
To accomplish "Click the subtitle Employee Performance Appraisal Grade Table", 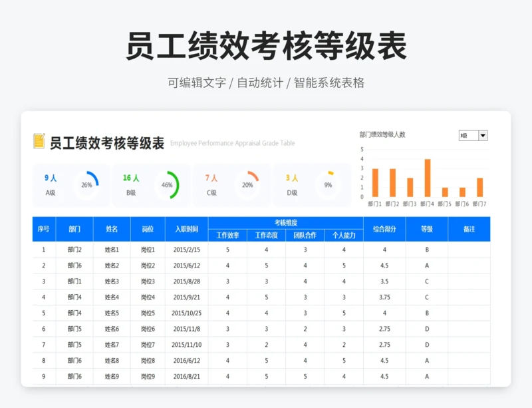I will (232, 143).
